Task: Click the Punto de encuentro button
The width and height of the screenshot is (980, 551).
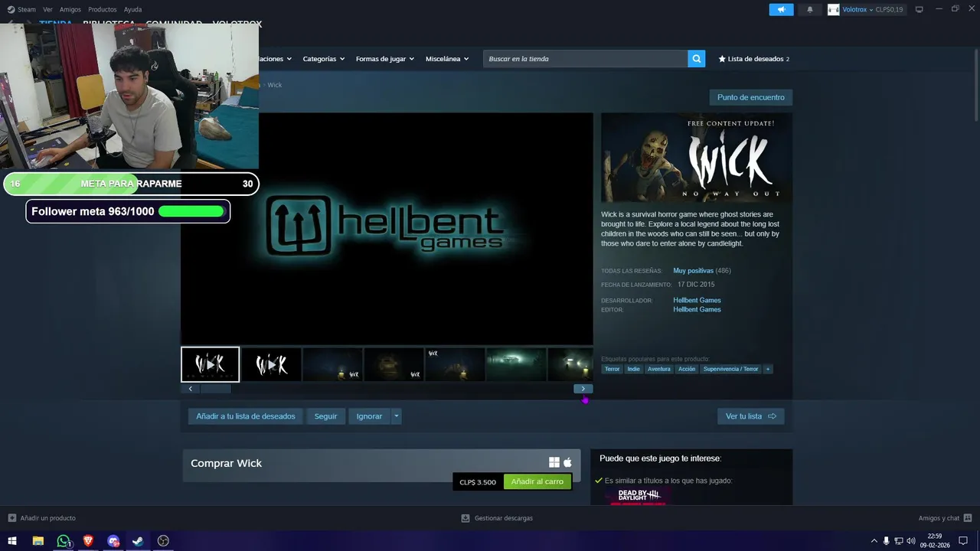Action: (x=750, y=97)
